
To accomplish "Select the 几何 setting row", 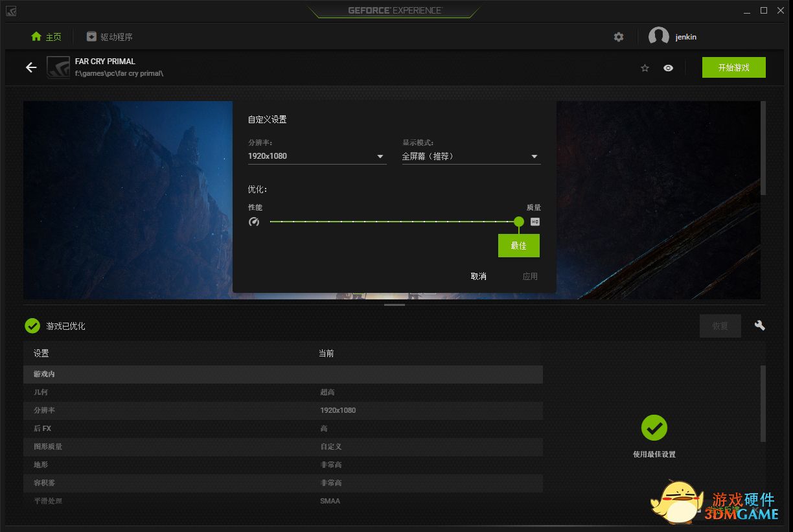I will tap(283, 392).
